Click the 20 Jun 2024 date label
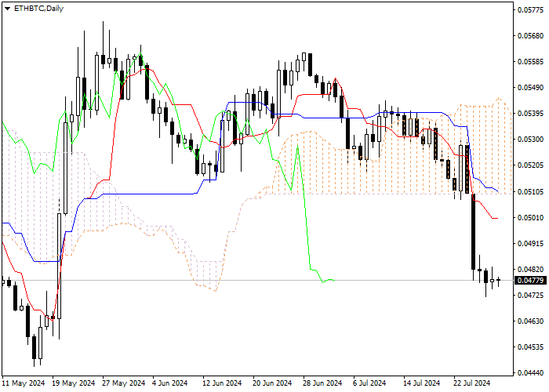549x392 pixels. pyautogui.click(x=273, y=383)
